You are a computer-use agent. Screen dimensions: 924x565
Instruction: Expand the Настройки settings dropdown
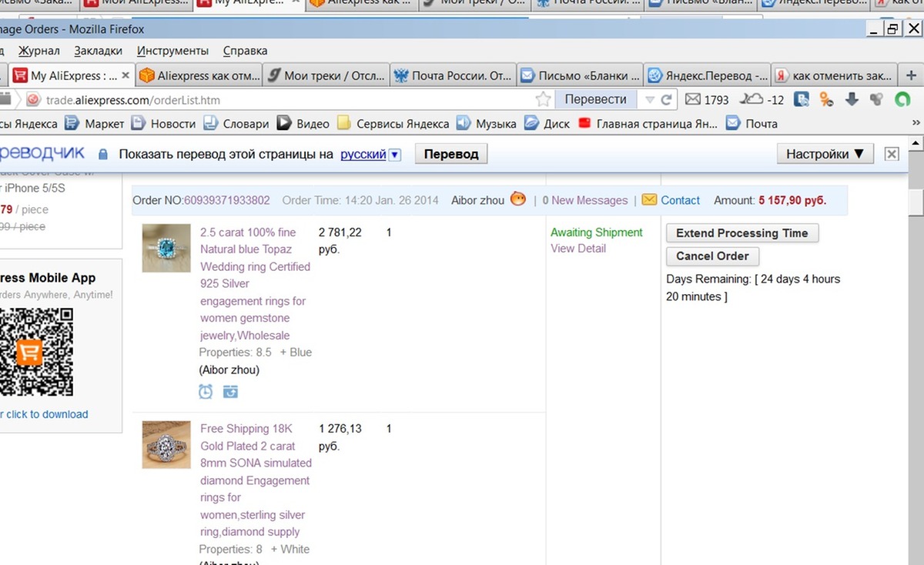point(825,154)
